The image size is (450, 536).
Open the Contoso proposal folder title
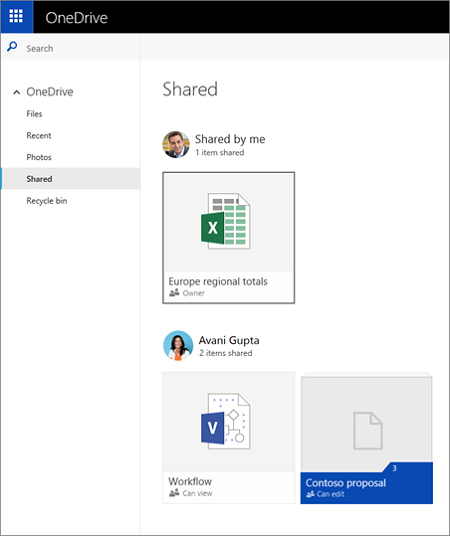[346, 483]
